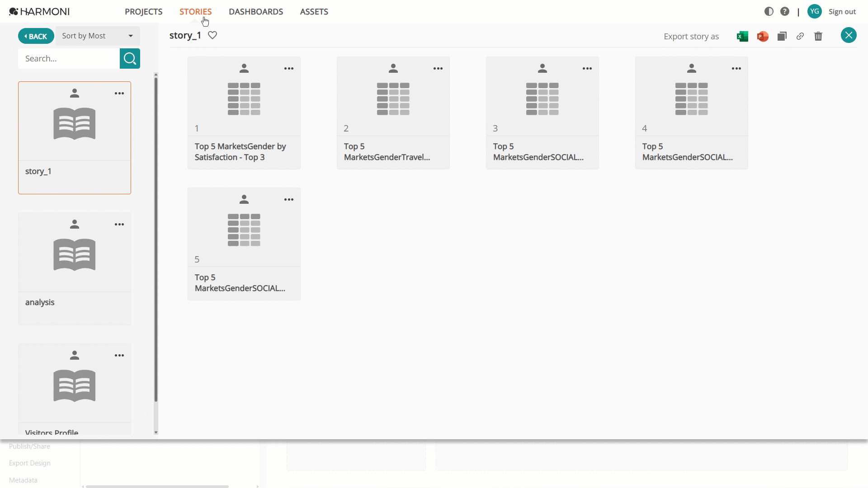Toggle favorite heart for story_1
This screenshot has height=488, width=868.
(x=212, y=35)
